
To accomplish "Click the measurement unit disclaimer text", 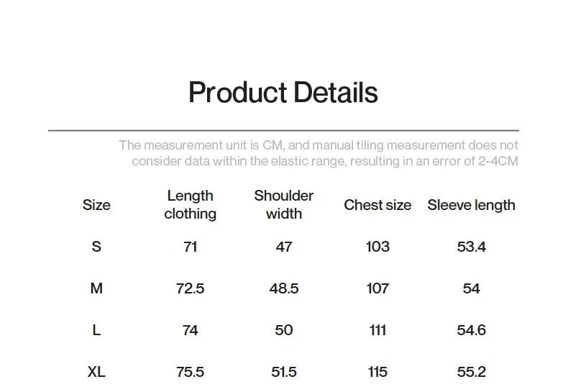I will click(x=319, y=153).
